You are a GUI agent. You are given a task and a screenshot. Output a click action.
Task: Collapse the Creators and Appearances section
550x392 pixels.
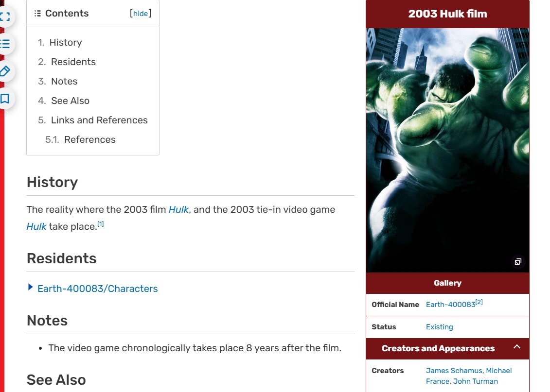(x=516, y=347)
